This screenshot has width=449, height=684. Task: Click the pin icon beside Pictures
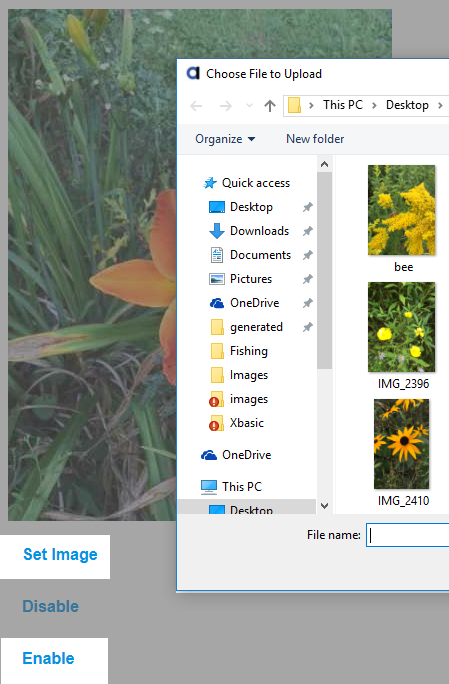point(308,279)
